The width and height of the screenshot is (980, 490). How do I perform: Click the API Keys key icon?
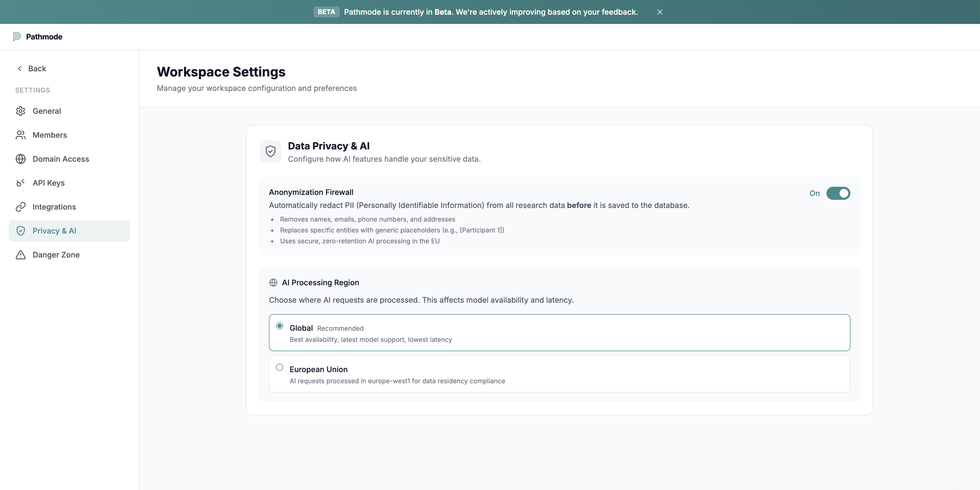[20, 183]
